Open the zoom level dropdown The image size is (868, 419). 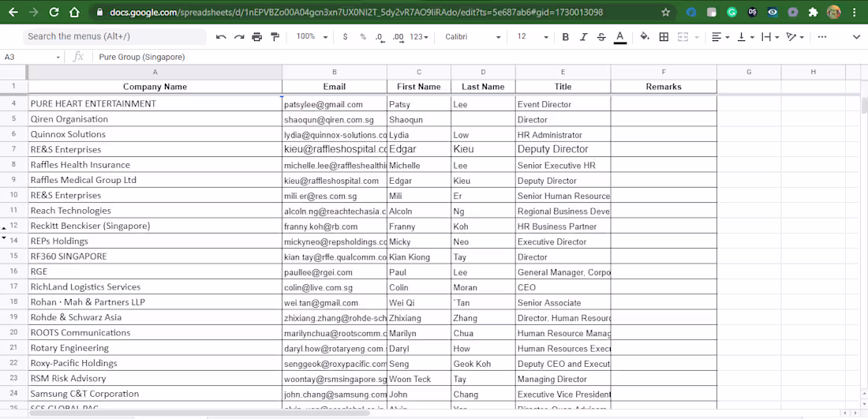coord(312,36)
